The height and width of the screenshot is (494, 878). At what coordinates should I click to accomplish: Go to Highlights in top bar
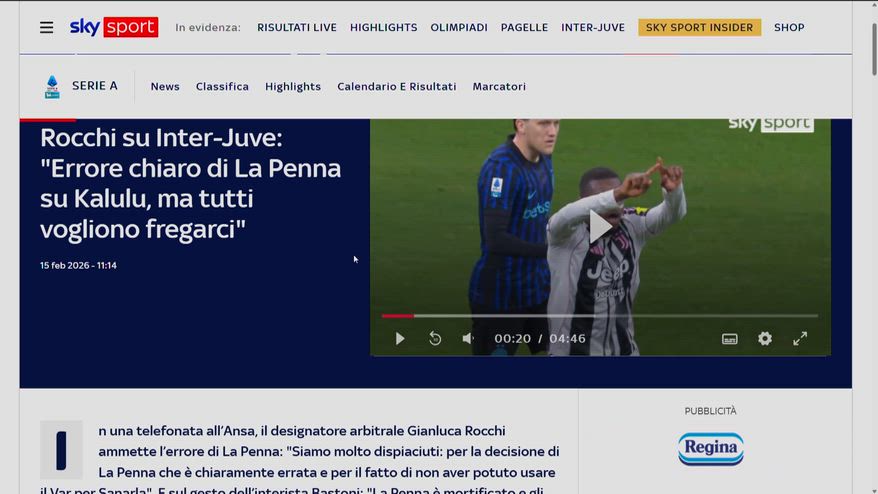pos(383,27)
